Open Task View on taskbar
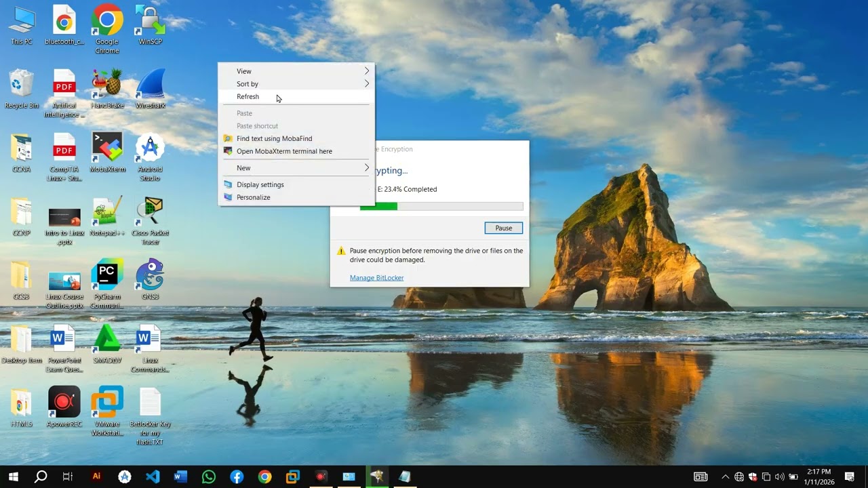This screenshot has width=868, height=488. 68,476
